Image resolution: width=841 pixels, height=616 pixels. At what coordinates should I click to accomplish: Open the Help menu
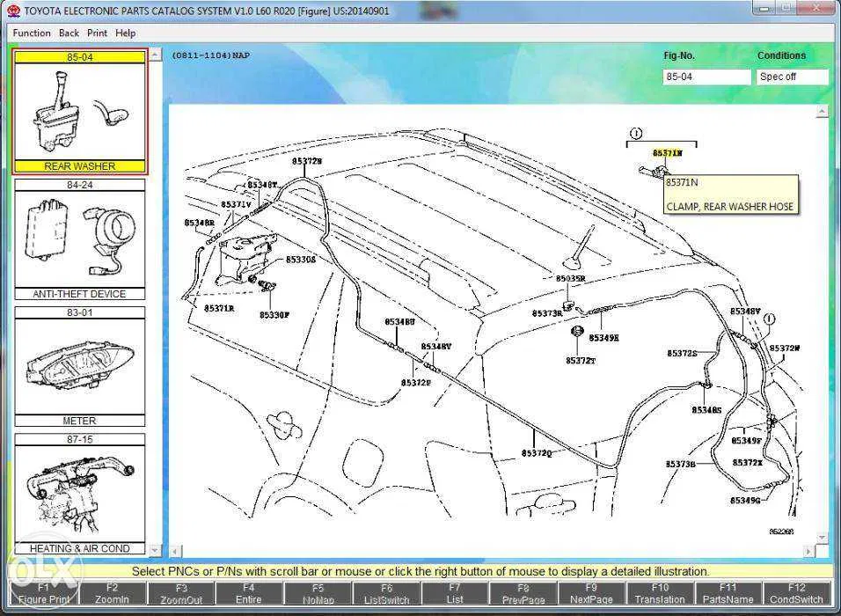pos(126,33)
